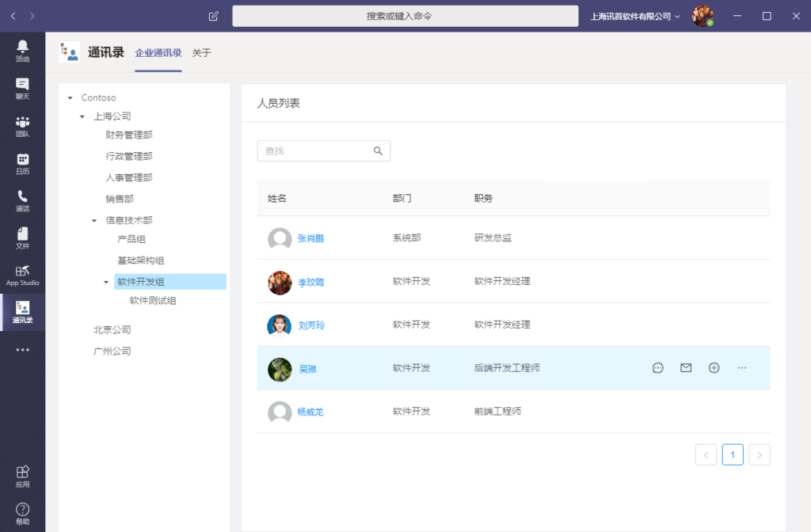Open the Teams (团队) sidebar icon
811x532 pixels.
coord(22,126)
